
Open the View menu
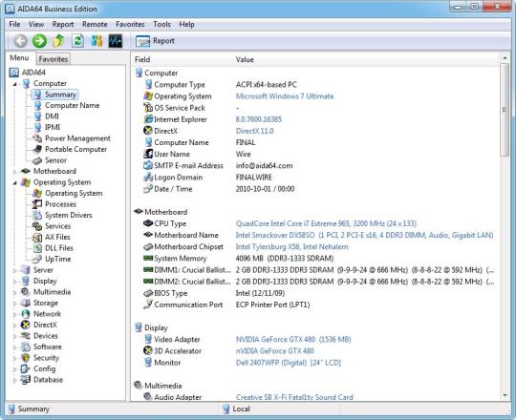coord(36,24)
